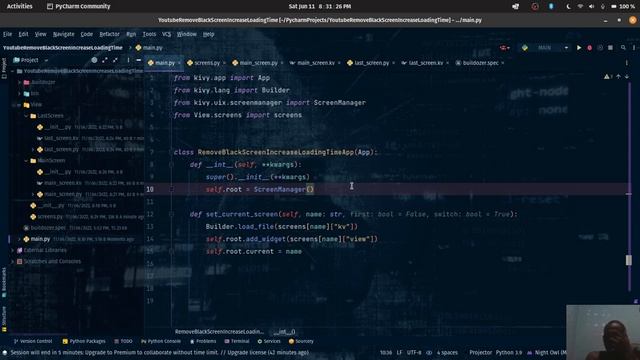This screenshot has height=360, width=640.
Task: Open the Refactor menu
Action: (x=109, y=34)
